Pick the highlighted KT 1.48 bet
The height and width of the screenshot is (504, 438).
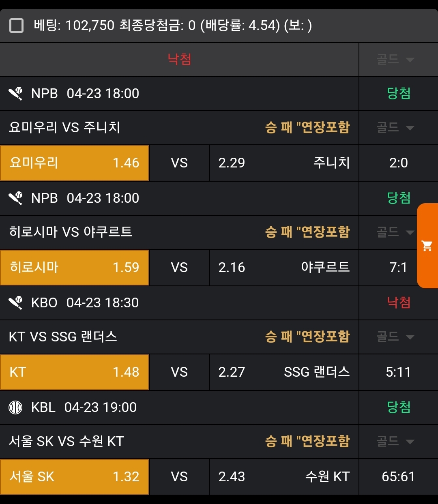75,372
